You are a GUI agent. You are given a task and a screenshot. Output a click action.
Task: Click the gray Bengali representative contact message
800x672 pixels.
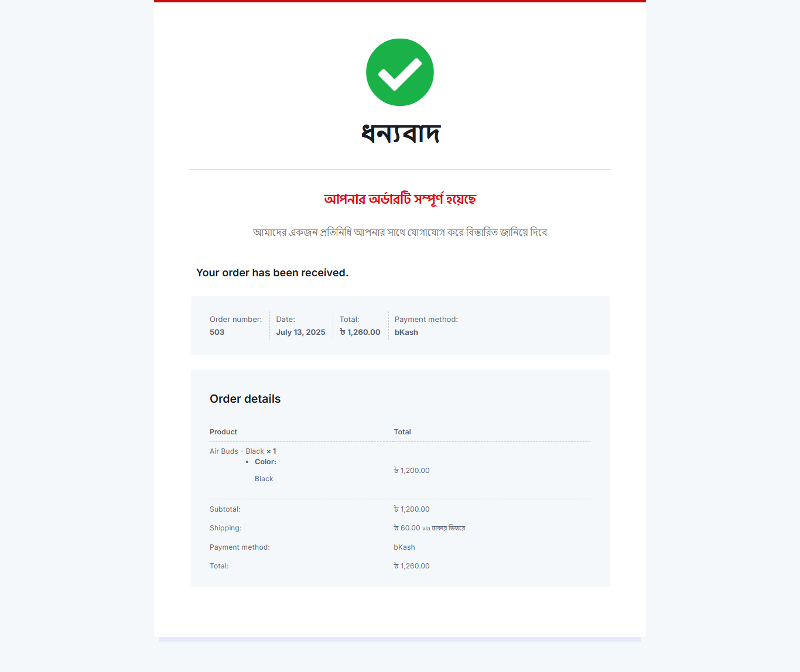[400, 232]
